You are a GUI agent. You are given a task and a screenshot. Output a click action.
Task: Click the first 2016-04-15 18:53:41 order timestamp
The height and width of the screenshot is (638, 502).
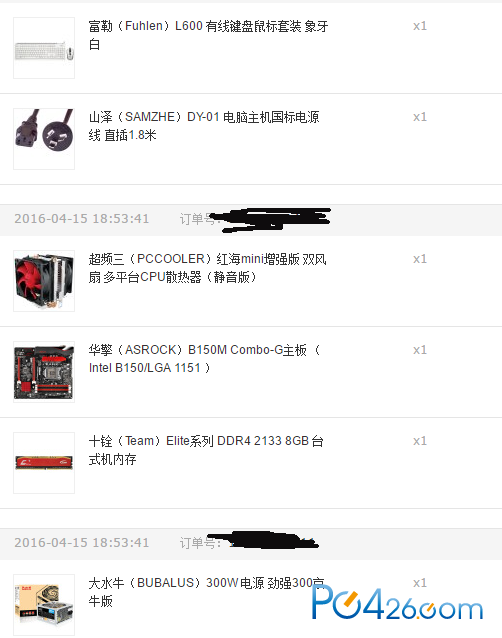pos(82,219)
